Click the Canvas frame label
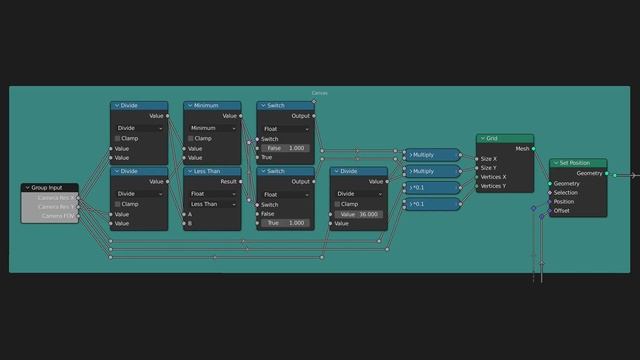This screenshot has width=640, height=360. click(x=320, y=93)
